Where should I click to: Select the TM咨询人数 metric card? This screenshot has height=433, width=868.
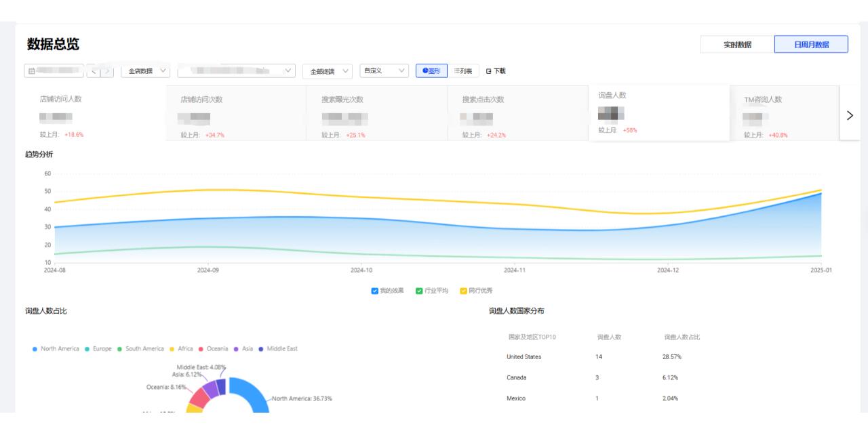[x=787, y=113]
